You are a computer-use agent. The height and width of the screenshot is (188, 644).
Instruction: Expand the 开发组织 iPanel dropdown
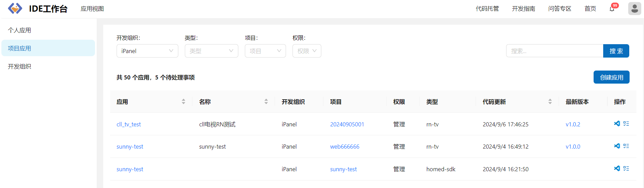[147, 51]
